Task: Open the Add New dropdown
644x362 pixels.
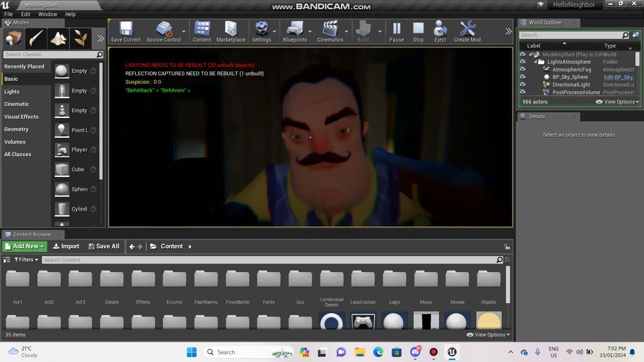Action: pyautogui.click(x=25, y=246)
